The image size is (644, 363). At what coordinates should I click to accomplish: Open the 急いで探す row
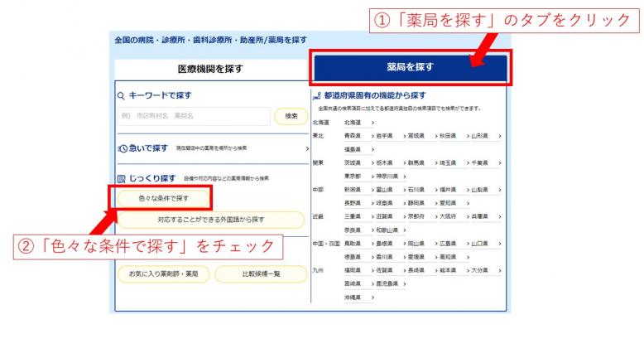pyautogui.click(x=214, y=148)
